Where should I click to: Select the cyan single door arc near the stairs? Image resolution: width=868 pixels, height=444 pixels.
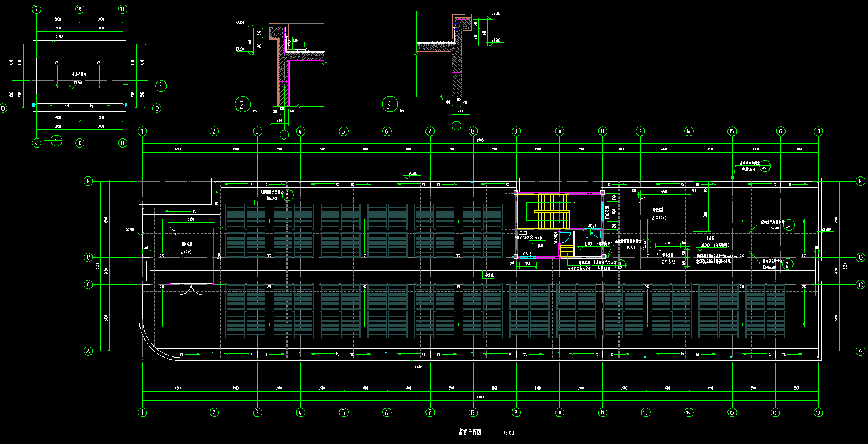(x=565, y=236)
